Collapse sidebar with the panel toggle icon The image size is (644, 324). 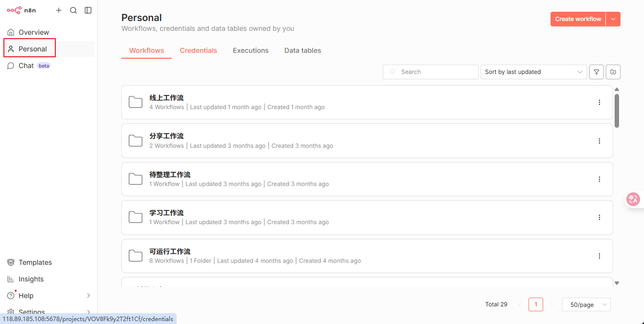(88, 10)
